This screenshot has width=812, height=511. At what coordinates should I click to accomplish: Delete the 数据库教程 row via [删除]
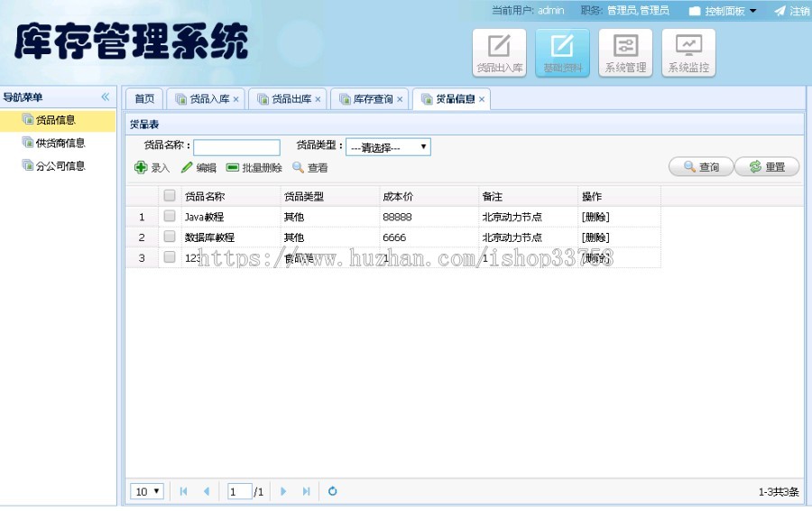click(x=595, y=237)
